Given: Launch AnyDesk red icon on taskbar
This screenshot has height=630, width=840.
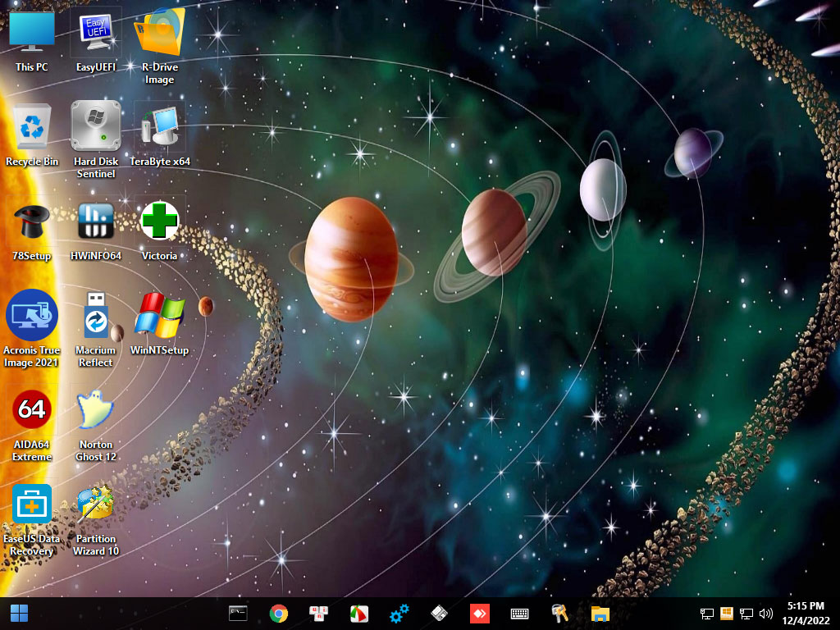Looking at the screenshot, I should 479,614.
